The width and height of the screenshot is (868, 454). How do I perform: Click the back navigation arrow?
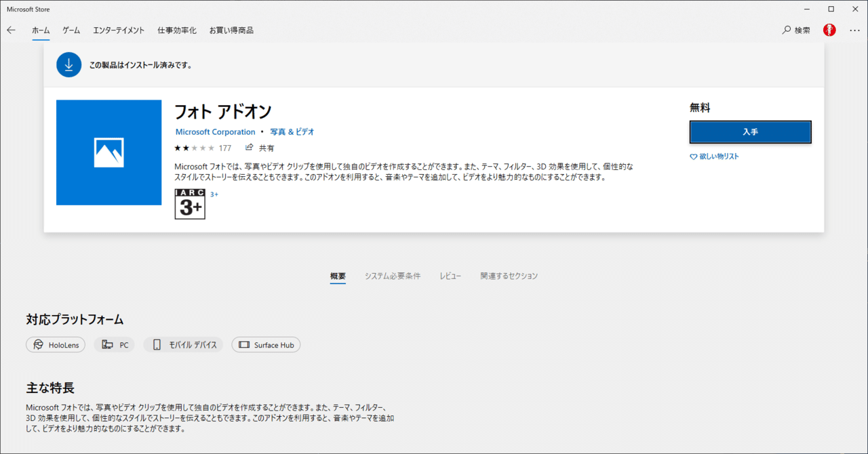[11, 30]
